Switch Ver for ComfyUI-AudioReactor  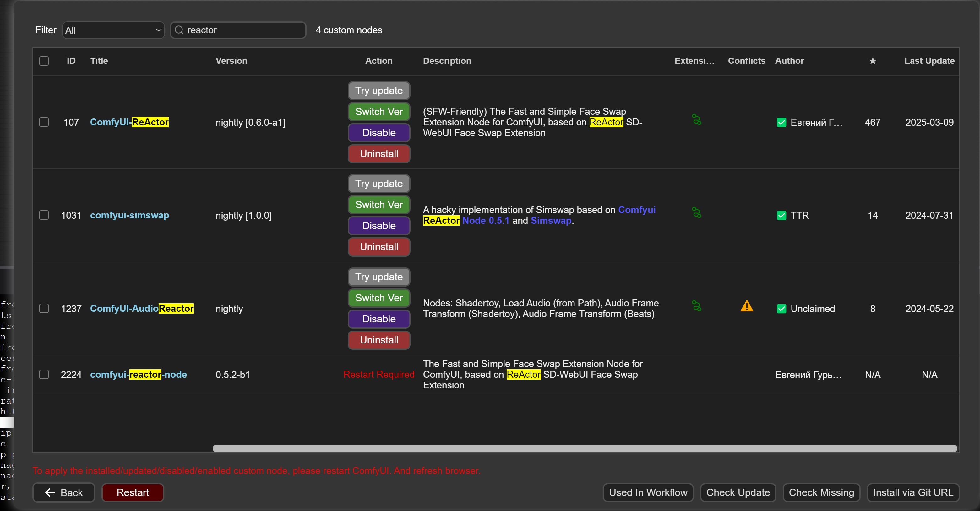(x=379, y=298)
